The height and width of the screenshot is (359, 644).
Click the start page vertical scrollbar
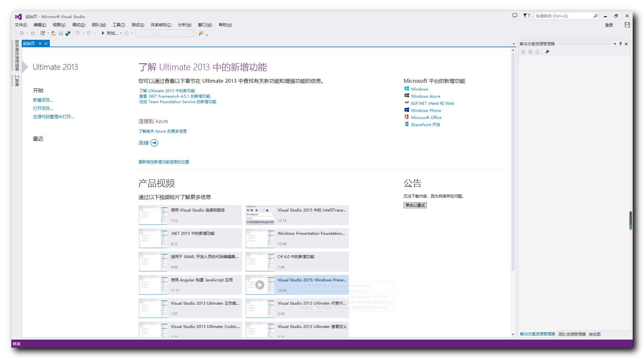(513, 162)
